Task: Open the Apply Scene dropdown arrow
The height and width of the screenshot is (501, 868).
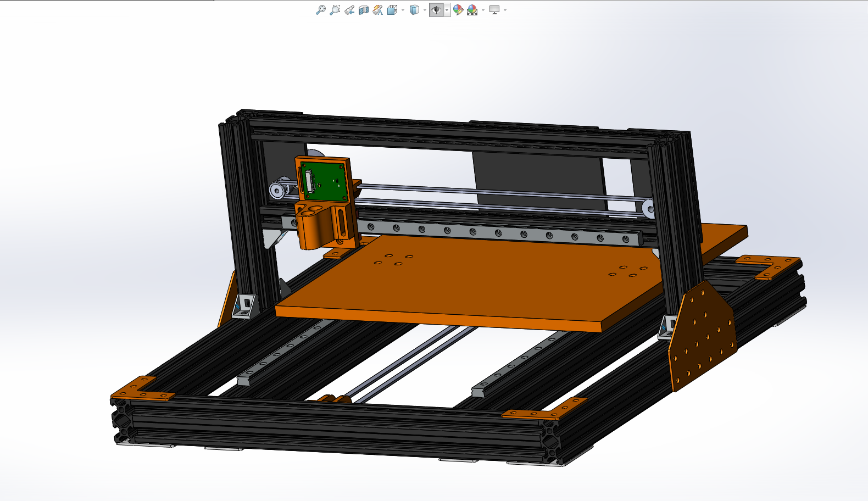Action: click(x=483, y=10)
